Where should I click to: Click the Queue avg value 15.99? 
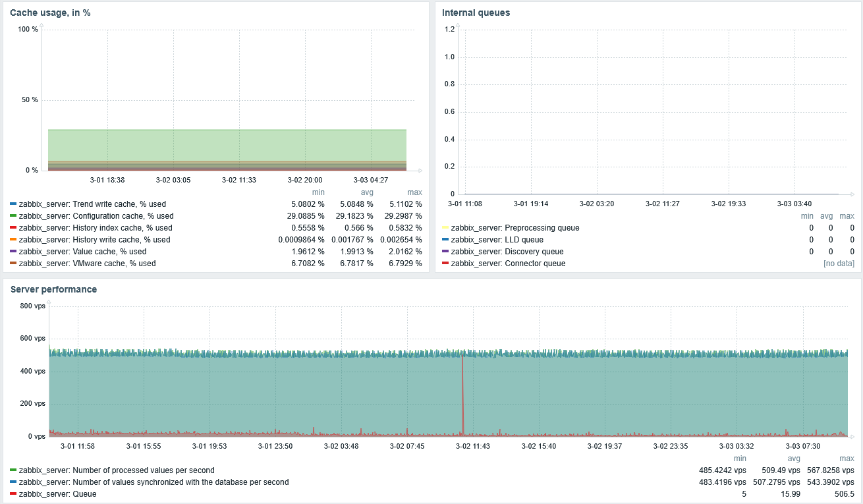789,494
